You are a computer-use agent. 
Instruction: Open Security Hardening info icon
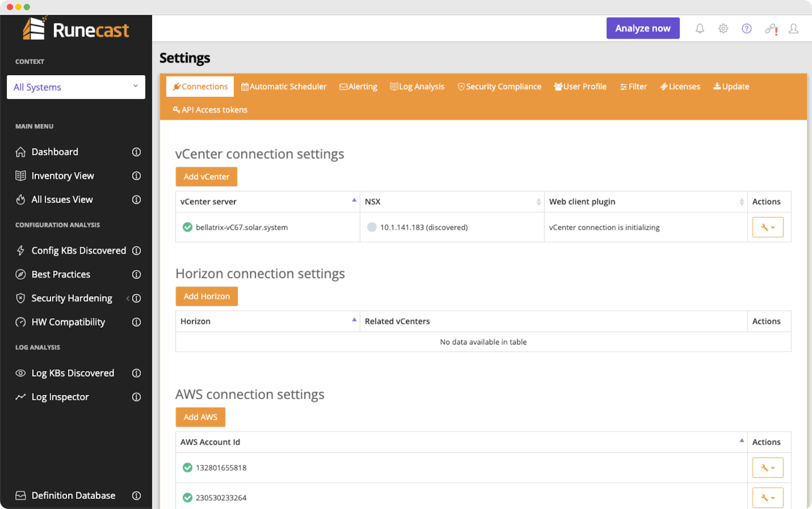coord(137,298)
